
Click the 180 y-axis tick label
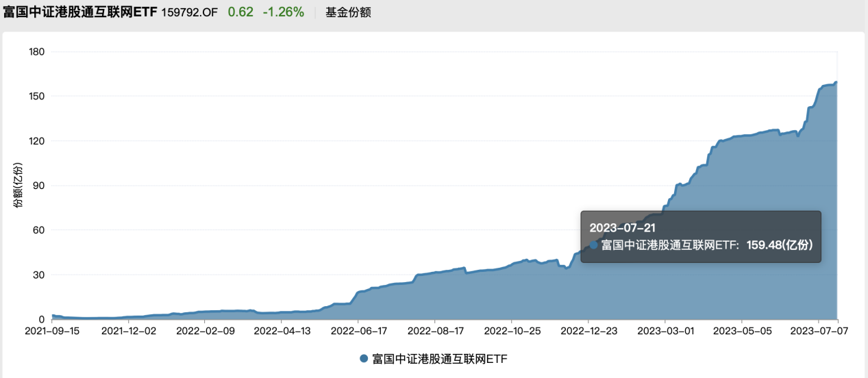(37, 51)
